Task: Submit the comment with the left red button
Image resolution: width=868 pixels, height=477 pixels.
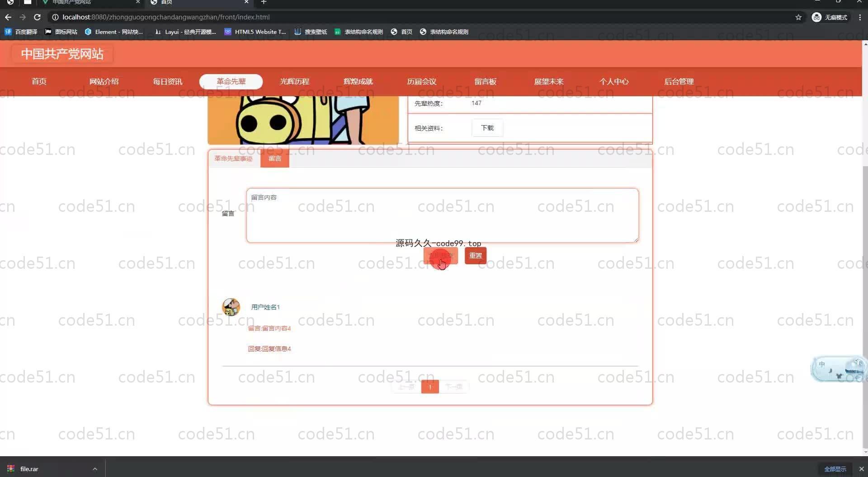Action: [x=441, y=256]
